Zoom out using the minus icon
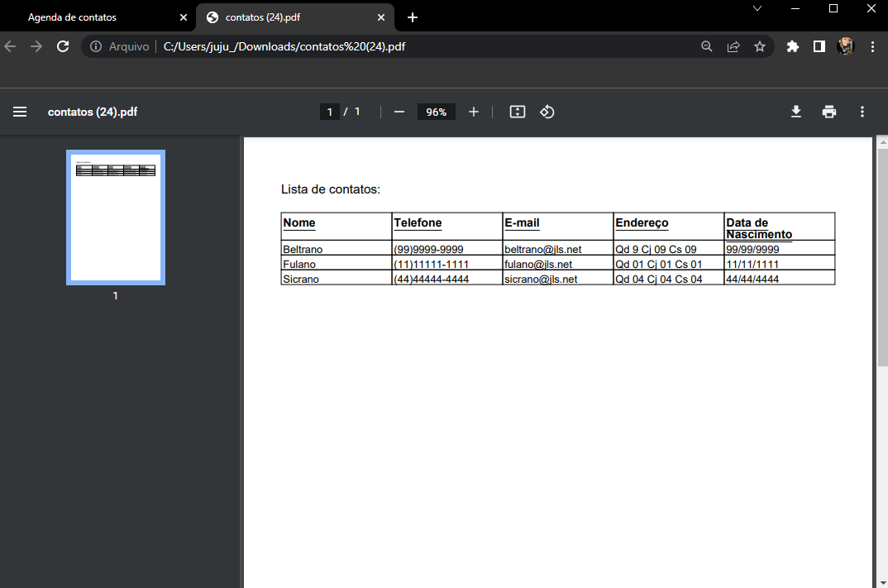Screen dimensions: 888x588 pyautogui.click(x=399, y=111)
